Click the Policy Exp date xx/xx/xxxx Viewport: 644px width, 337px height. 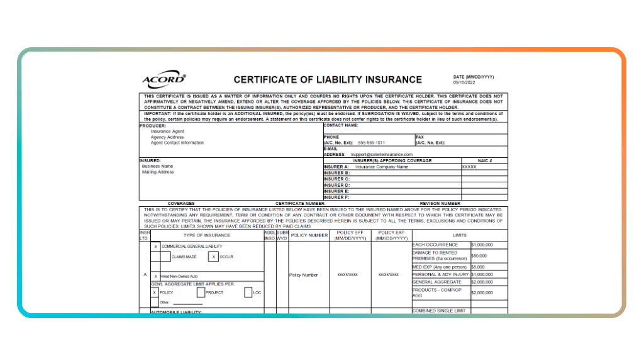pos(389,275)
